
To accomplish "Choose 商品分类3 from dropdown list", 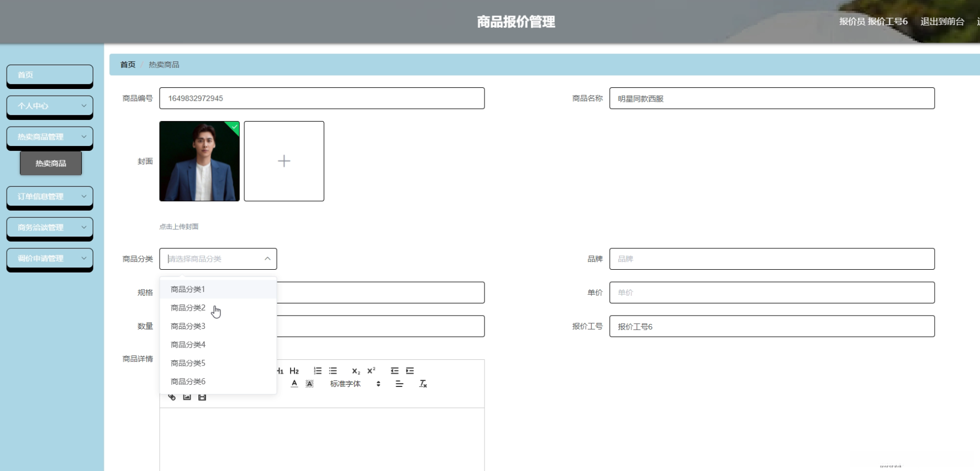I will point(218,326).
